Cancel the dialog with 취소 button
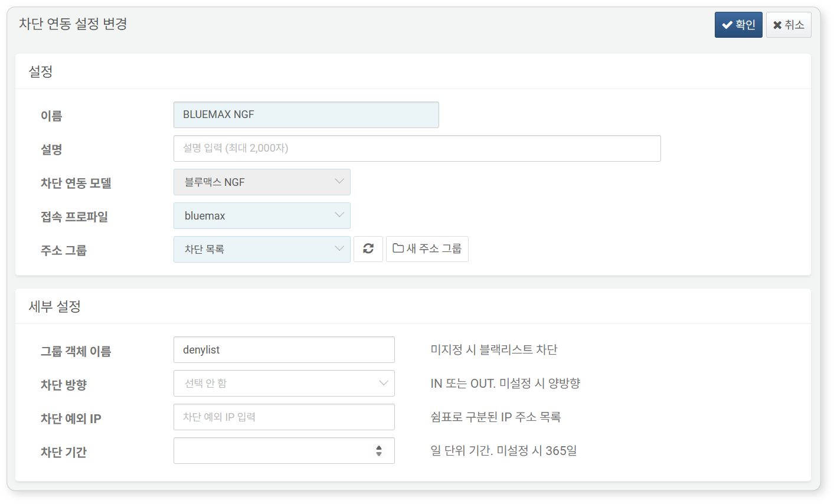The height and width of the screenshot is (504, 834). pyautogui.click(x=789, y=25)
